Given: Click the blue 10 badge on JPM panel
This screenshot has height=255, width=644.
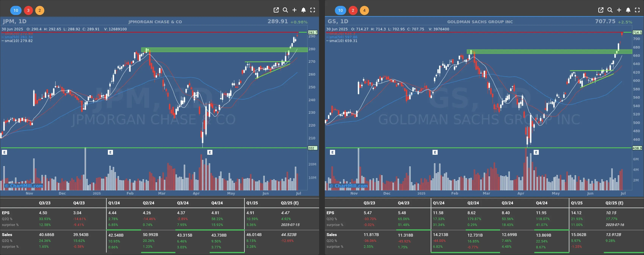Looking at the screenshot, I should [x=16, y=10].
